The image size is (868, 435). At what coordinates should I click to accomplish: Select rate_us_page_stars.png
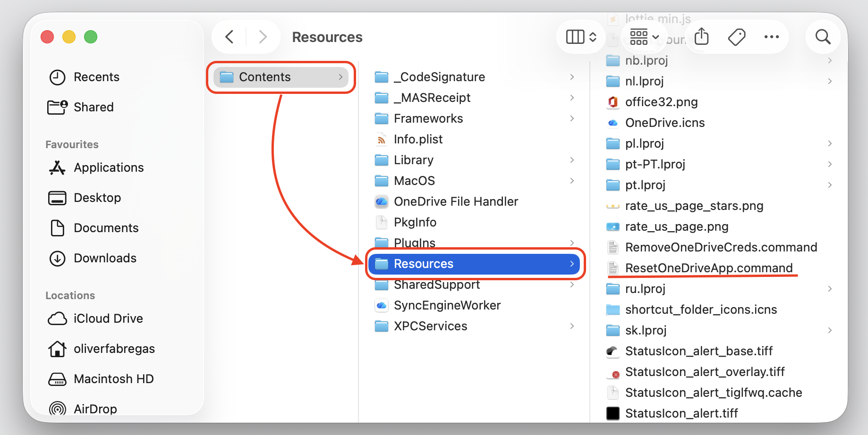[x=719, y=206]
